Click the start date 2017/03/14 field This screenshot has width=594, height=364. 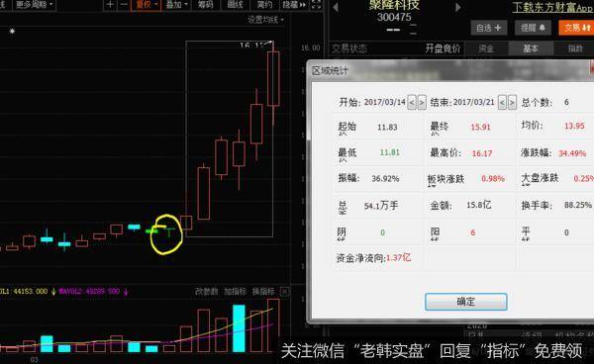384,102
